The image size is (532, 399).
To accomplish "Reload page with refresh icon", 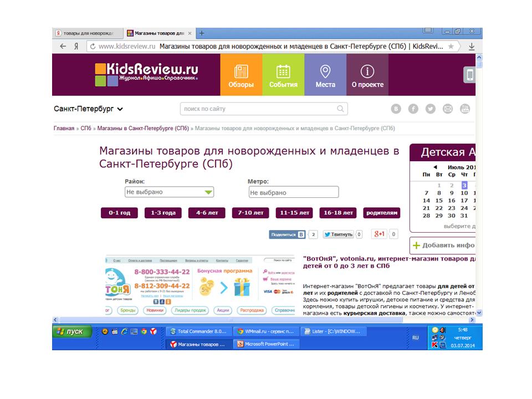I will [93, 47].
